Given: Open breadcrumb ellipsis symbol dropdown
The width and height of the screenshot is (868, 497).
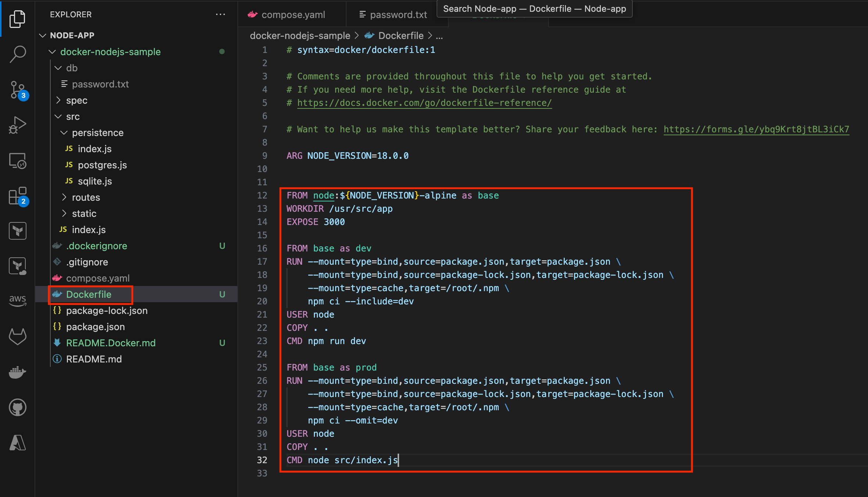Looking at the screenshot, I should pos(440,36).
